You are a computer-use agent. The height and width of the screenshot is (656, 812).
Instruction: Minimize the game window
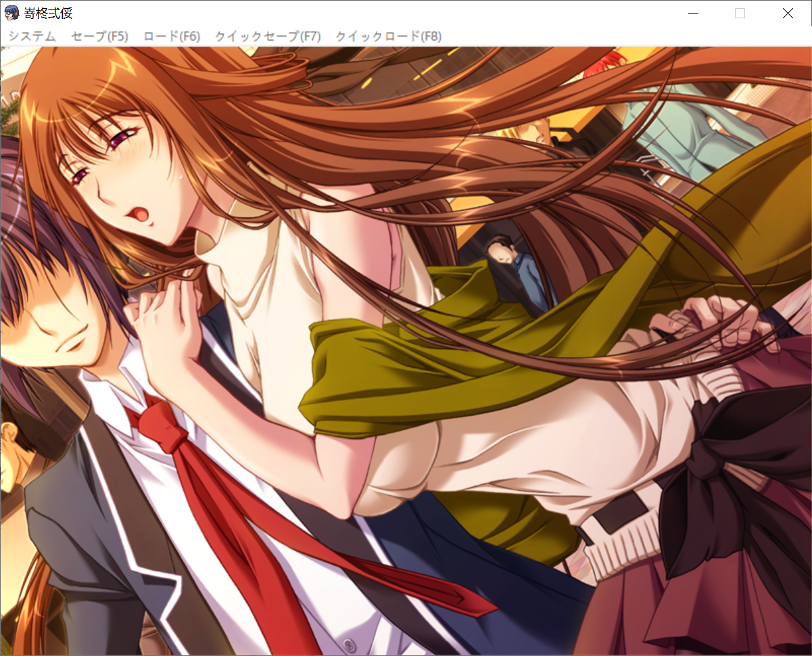[692, 14]
